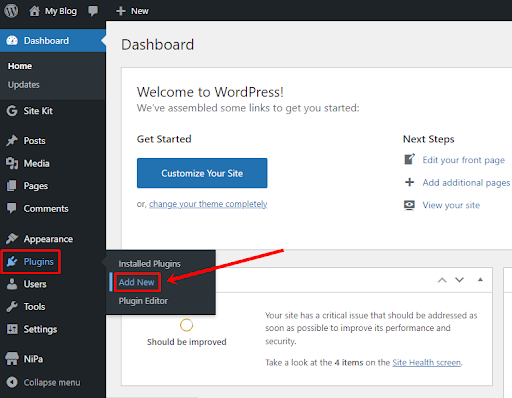The height and width of the screenshot is (398, 512).
Task: Click the Settings sliders icon
Action: pyautogui.click(x=12, y=329)
